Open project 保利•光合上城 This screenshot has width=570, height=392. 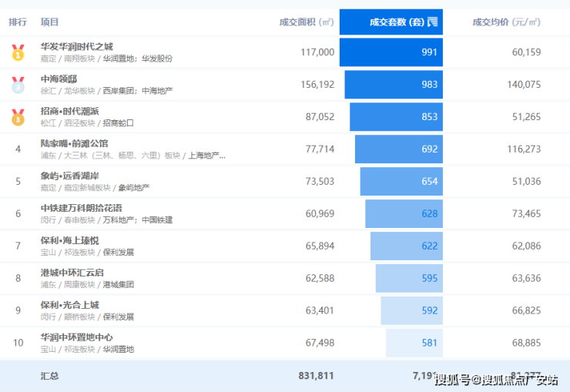pyautogui.click(x=70, y=305)
